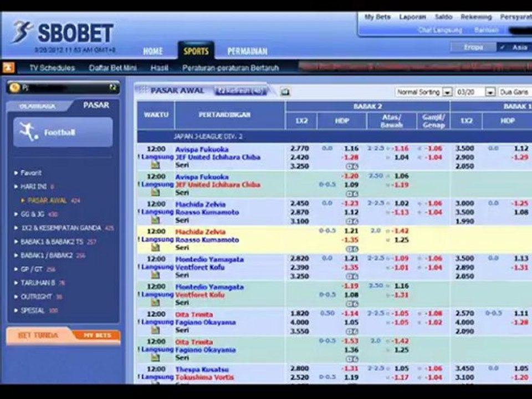Open the Normal Sorting dropdown
This screenshot has height=399, width=532.
coord(424,92)
